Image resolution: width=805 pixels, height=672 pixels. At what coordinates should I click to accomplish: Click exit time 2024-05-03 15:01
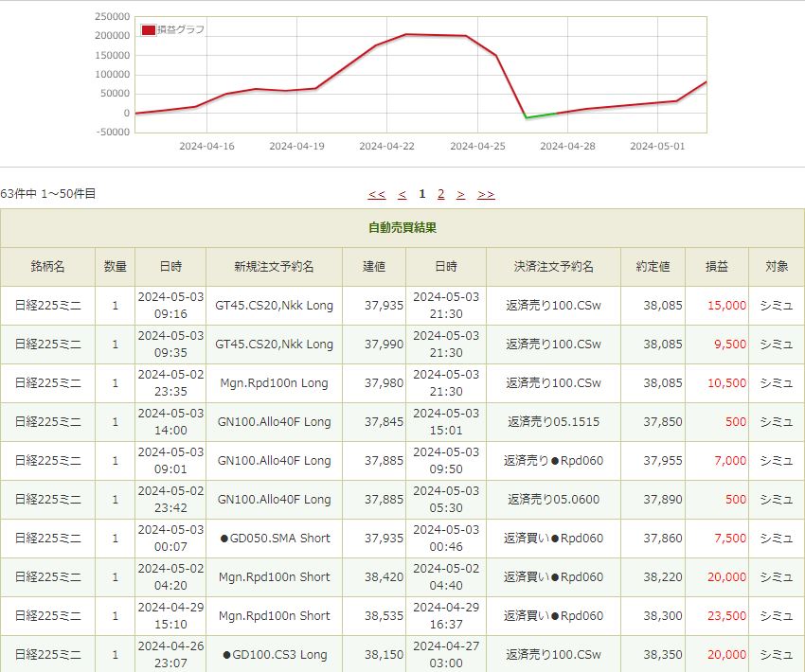pos(446,422)
